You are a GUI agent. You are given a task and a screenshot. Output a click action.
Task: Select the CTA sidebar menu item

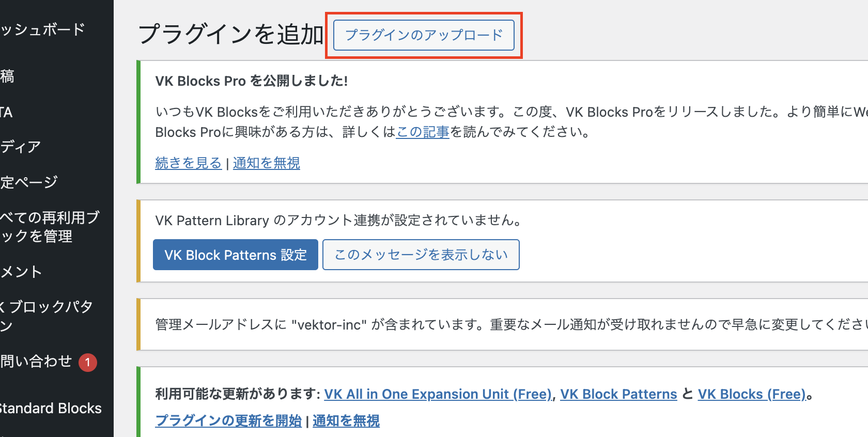tap(6, 112)
